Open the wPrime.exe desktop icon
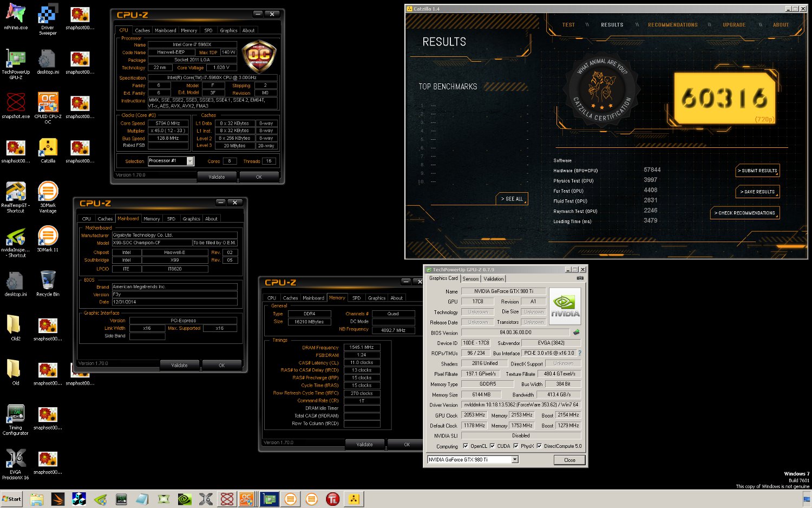This screenshot has height=508, width=812. pos(16,17)
